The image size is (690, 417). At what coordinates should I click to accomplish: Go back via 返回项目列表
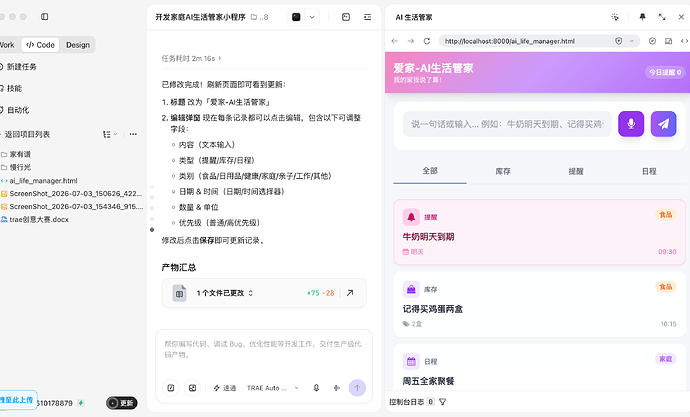pos(25,134)
